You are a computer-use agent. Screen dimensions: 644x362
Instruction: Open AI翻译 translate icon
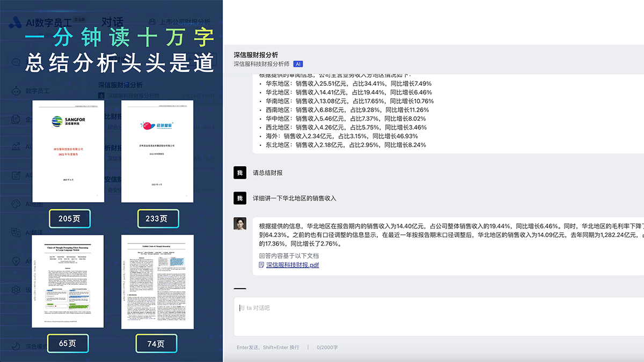coord(16,232)
